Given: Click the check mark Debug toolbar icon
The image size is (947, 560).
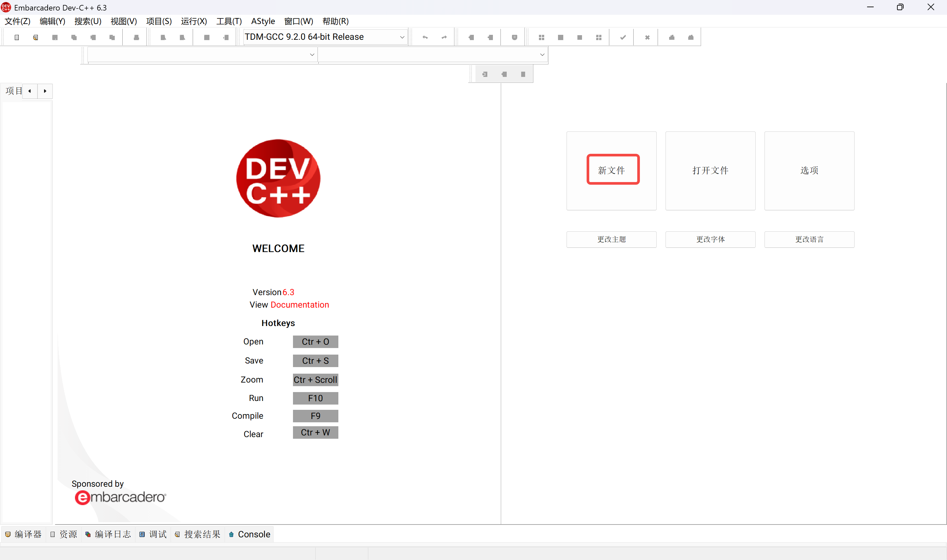Looking at the screenshot, I should coord(622,37).
